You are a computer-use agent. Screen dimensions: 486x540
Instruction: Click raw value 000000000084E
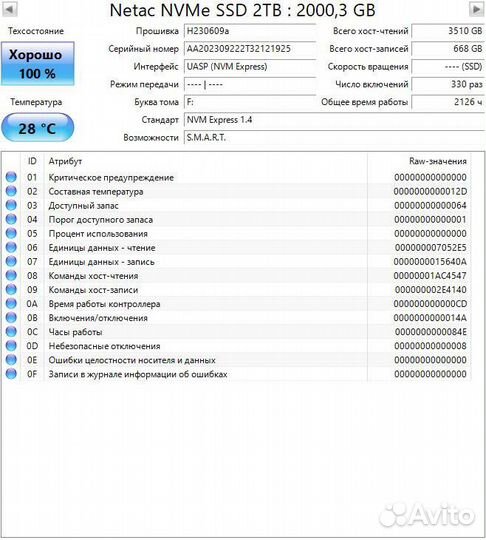tap(431, 332)
